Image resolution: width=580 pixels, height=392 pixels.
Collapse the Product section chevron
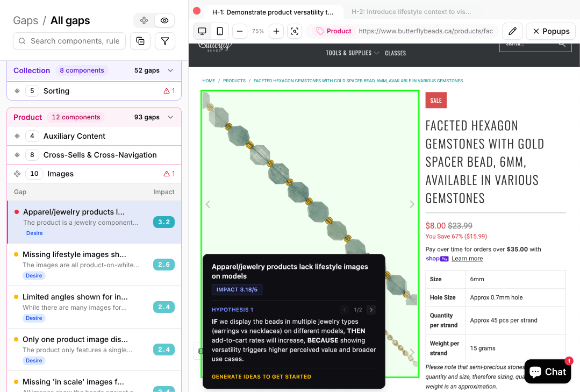point(170,117)
